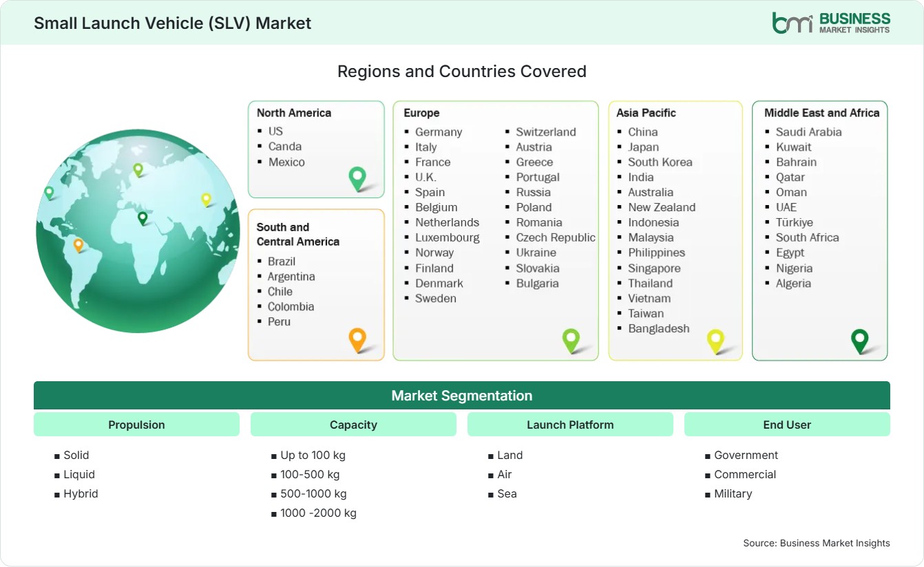Image resolution: width=924 pixels, height=567 pixels.
Task: Click the yellow pin in the Asia Pacific card
Action: tap(716, 341)
